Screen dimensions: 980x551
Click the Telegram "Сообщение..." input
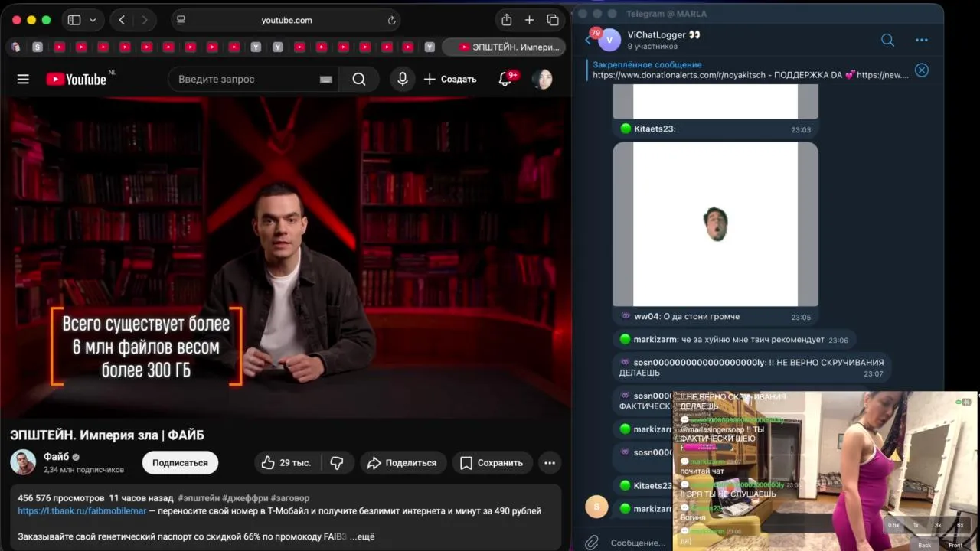click(639, 543)
